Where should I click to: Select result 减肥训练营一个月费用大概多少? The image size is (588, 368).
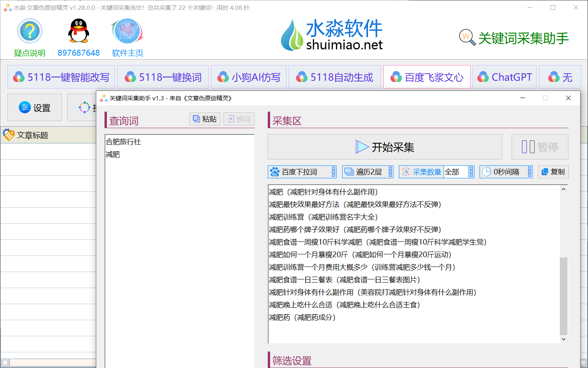(362, 267)
